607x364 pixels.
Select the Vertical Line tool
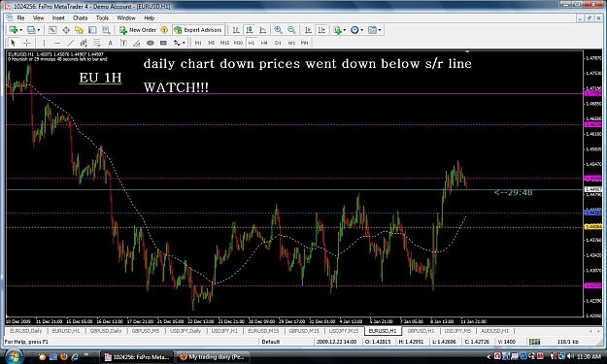pos(44,43)
